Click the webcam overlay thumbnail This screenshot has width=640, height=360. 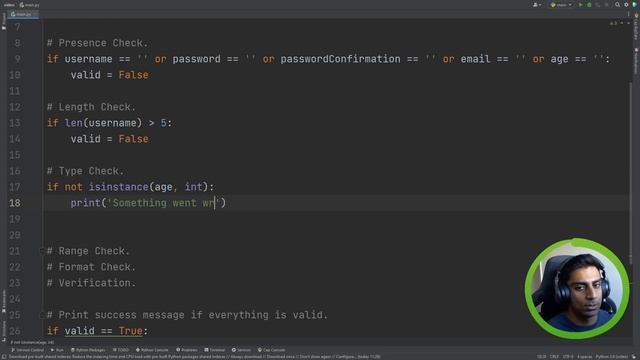coord(577,289)
